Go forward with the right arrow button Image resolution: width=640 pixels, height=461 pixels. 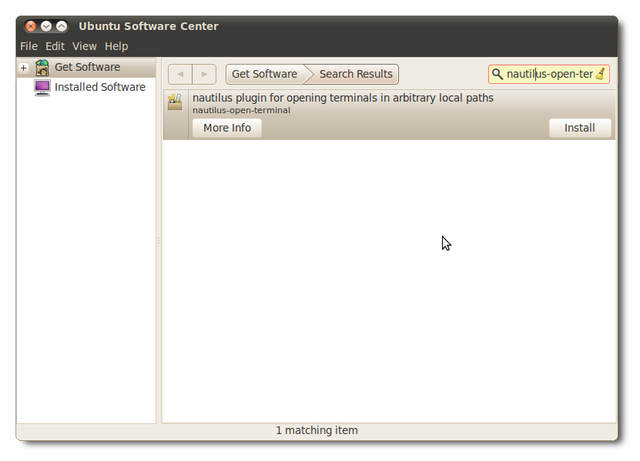pos(204,74)
